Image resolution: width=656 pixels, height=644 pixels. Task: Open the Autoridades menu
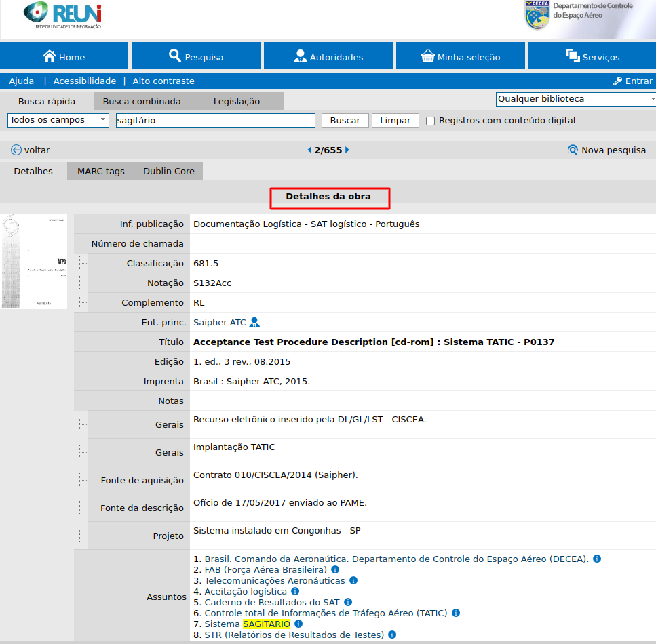point(328,56)
